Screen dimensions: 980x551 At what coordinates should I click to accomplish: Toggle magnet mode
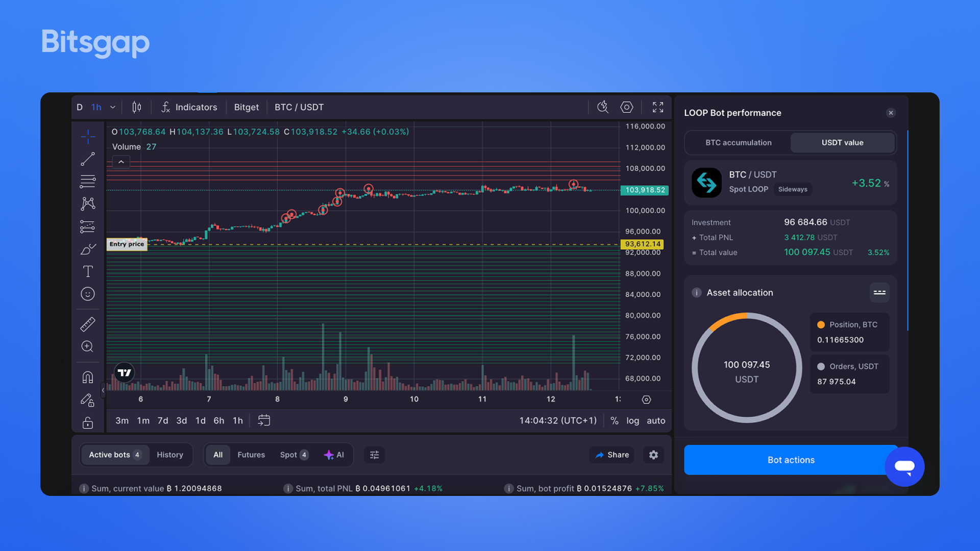[x=88, y=377]
